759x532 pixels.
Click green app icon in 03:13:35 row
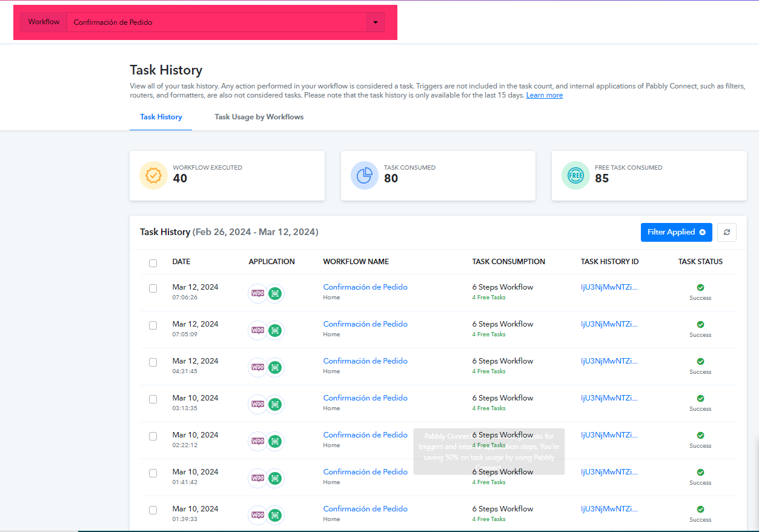pyautogui.click(x=275, y=404)
